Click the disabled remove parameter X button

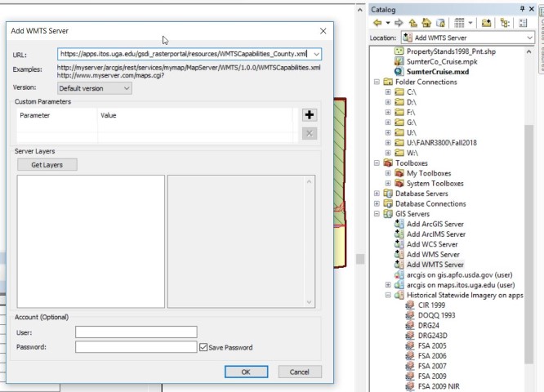[309, 133]
